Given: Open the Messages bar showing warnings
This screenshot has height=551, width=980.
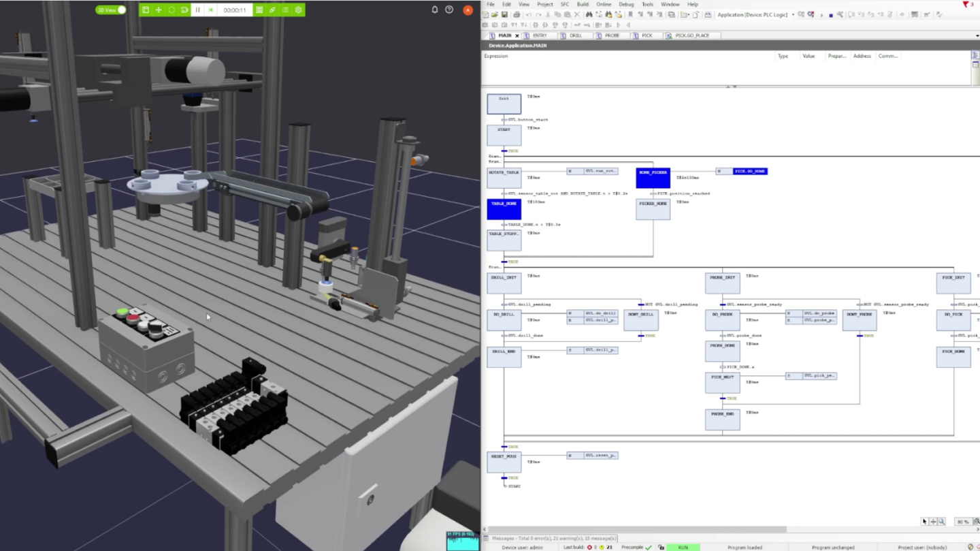Looking at the screenshot, I should tap(551, 537).
